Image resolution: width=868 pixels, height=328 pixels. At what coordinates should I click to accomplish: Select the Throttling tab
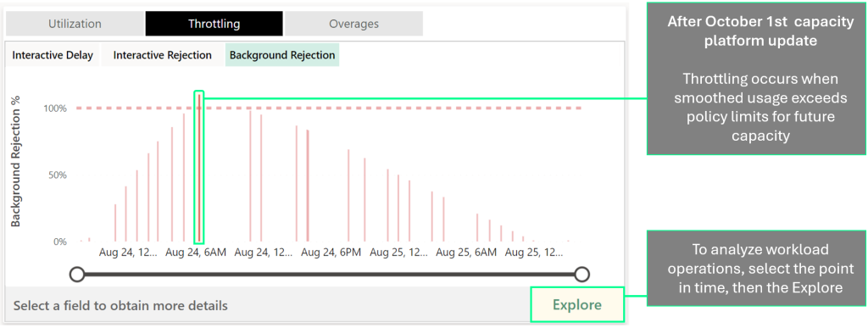pyautogui.click(x=214, y=24)
